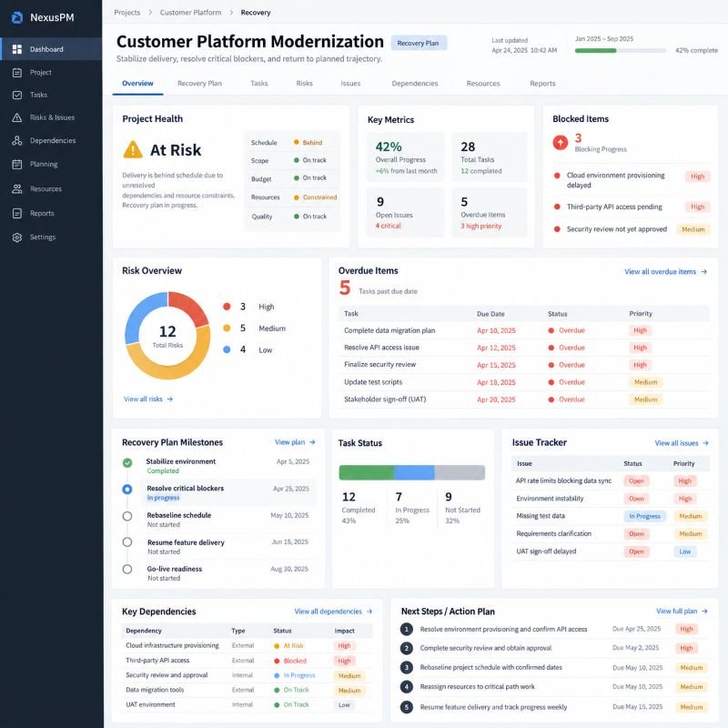The height and width of the screenshot is (728, 728).
Task: Click step 1 number badge in Action Plan
Action: 407,629
